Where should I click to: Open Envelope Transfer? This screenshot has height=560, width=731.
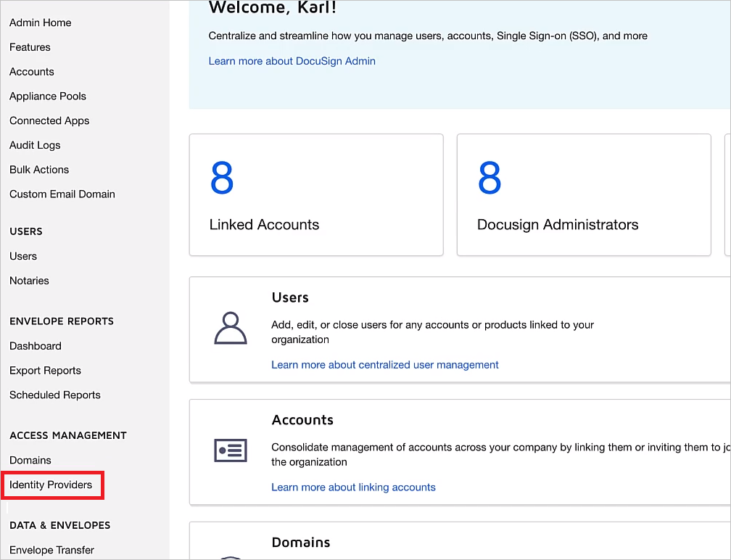tap(51, 551)
